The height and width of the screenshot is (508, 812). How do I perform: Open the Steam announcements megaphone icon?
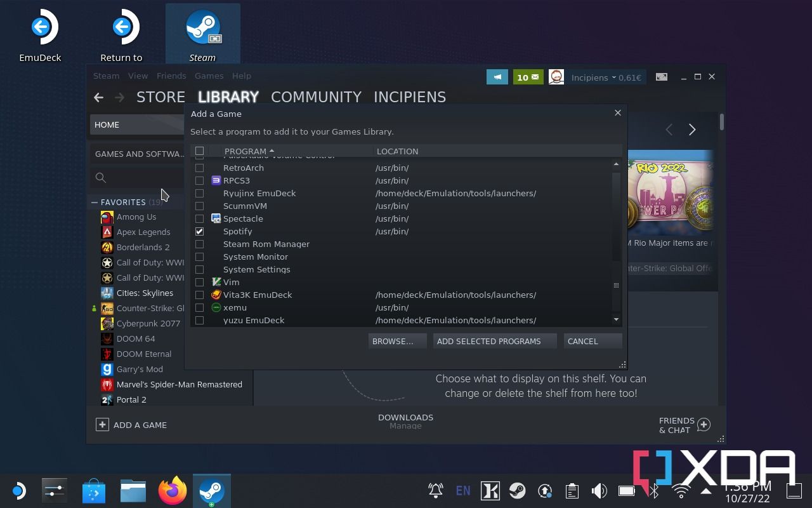pyautogui.click(x=497, y=77)
